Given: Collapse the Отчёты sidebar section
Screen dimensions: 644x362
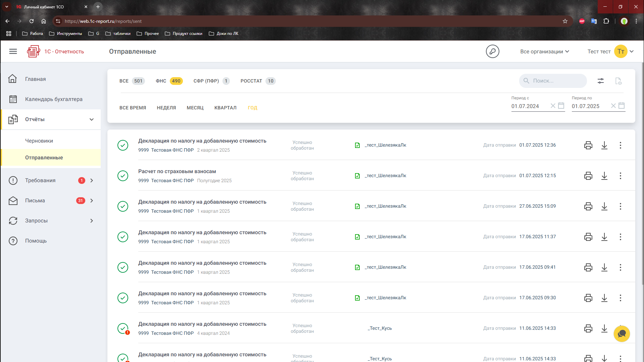Looking at the screenshot, I should point(92,119).
